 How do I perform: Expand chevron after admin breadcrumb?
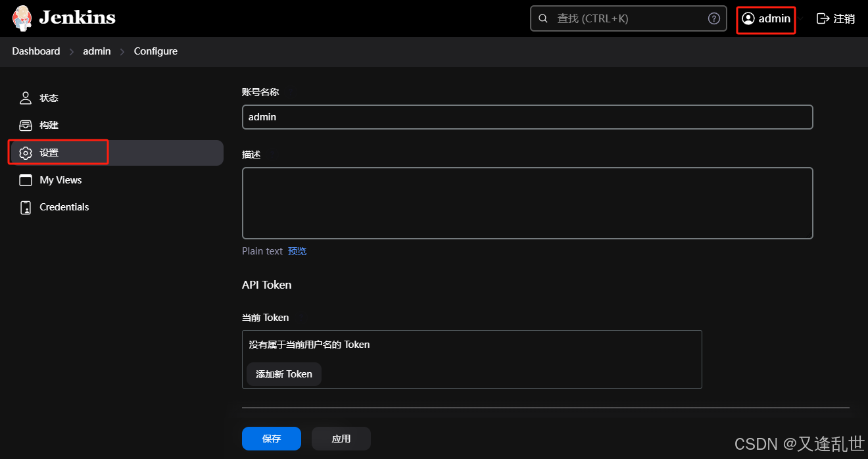(122, 51)
